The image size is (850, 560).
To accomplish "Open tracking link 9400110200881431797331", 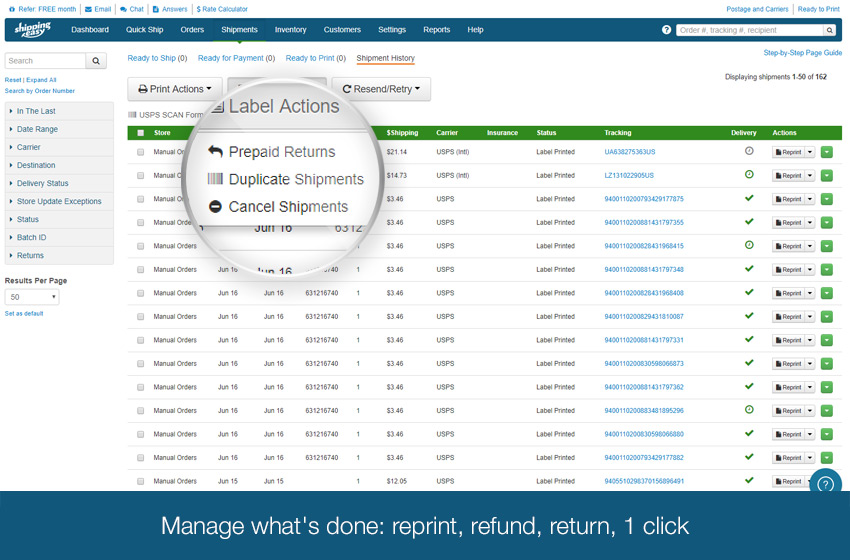I will pos(644,340).
